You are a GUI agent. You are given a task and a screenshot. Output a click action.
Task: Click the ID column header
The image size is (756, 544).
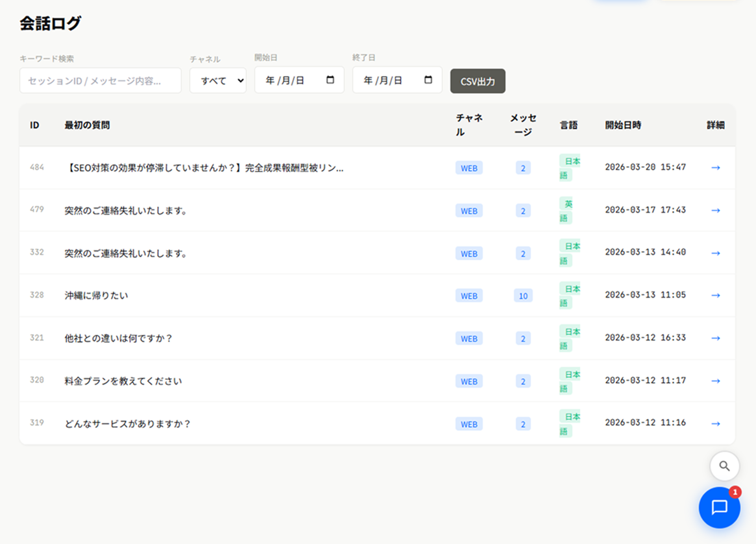tap(34, 125)
